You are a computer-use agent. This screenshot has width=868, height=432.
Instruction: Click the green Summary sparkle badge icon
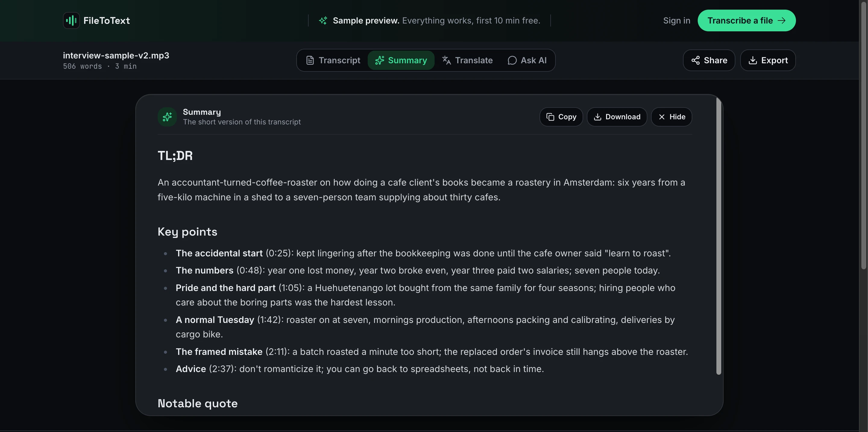coord(167,117)
